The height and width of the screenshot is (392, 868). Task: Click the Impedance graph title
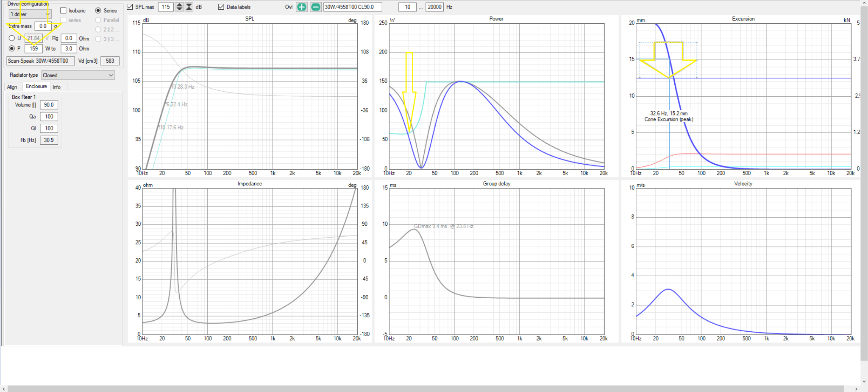point(250,184)
